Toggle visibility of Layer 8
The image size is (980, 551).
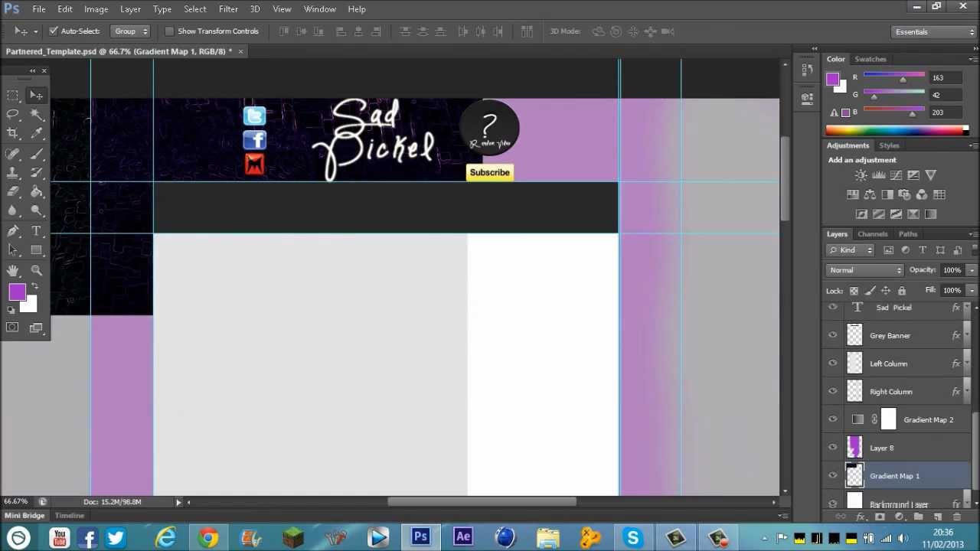pyautogui.click(x=833, y=448)
